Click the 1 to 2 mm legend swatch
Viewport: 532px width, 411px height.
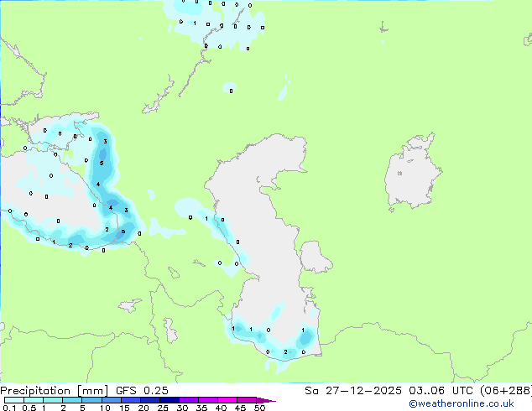pyautogui.click(x=53, y=400)
